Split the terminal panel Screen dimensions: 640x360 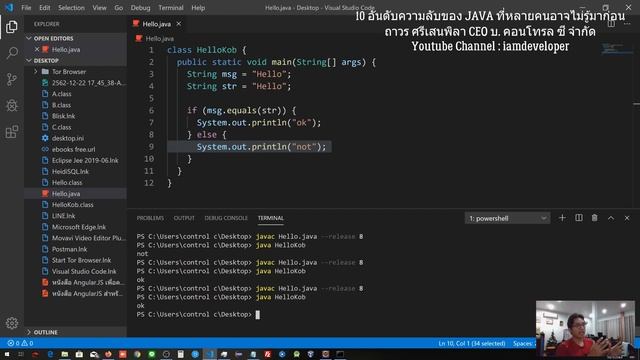pyautogui.click(x=579, y=218)
